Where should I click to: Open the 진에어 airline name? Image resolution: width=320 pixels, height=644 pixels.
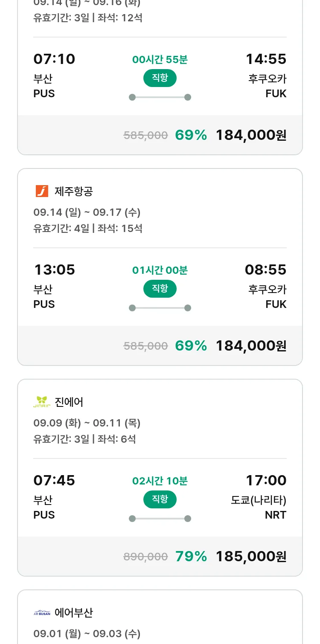(69, 402)
